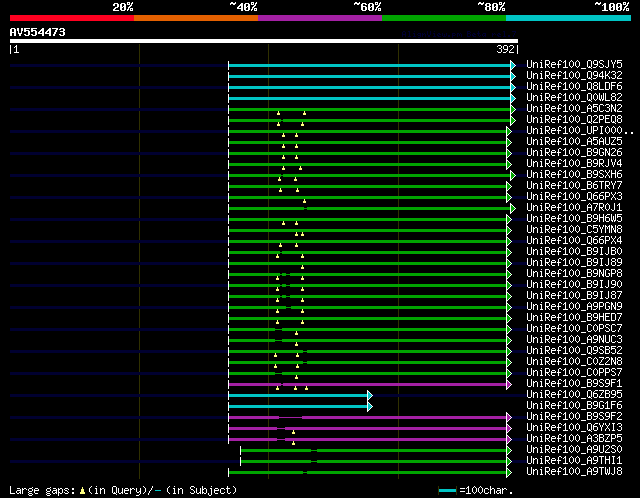Viewport: 640px width, 498px height.
Task: Click the purple arrowhead ending the B9S9F2 alignment
Action: point(509,418)
